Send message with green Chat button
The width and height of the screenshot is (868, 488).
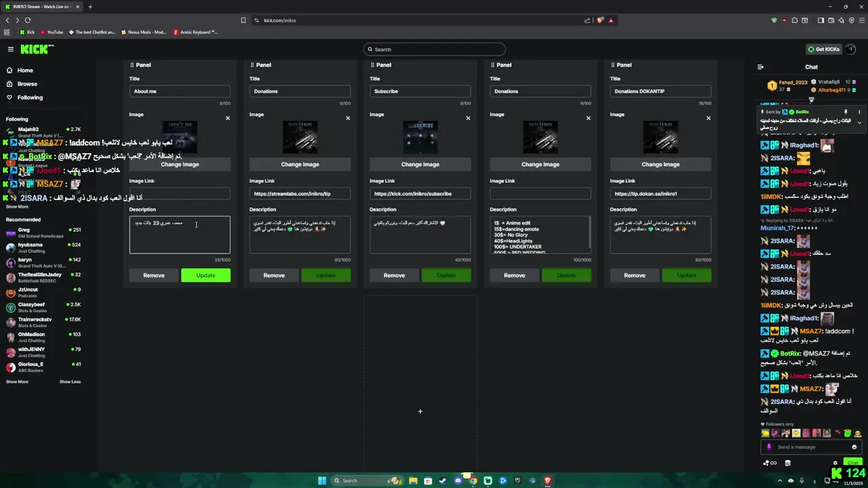(x=852, y=463)
